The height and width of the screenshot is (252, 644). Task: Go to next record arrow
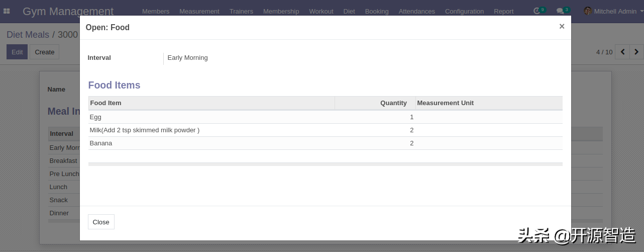[x=636, y=52]
